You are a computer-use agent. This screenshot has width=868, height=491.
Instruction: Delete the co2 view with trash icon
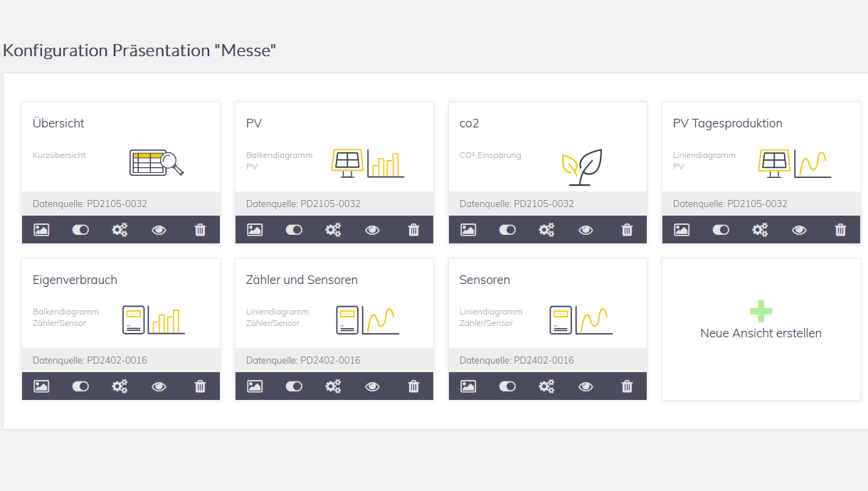click(627, 230)
